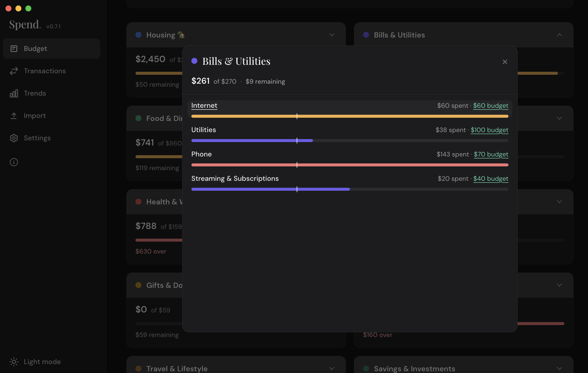This screenshot has width=588, height=373.
Task: Click the "$143 spent" Phone value
Action: point(453,154)
